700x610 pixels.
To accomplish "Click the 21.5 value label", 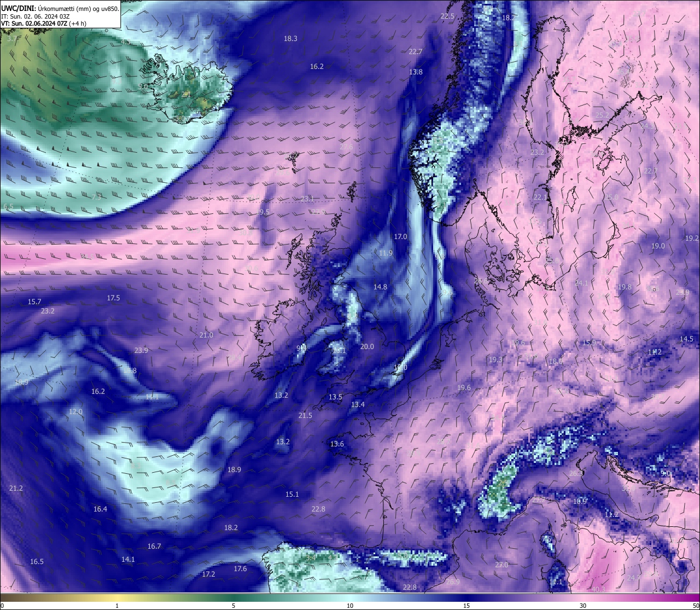I will coord(305,415).
